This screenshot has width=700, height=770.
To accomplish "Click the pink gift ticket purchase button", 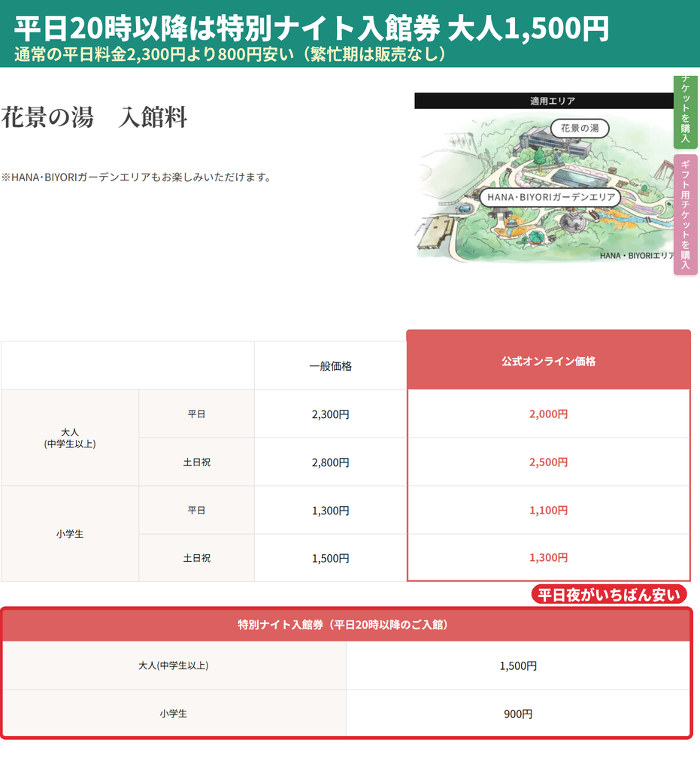I will point(685,214).
